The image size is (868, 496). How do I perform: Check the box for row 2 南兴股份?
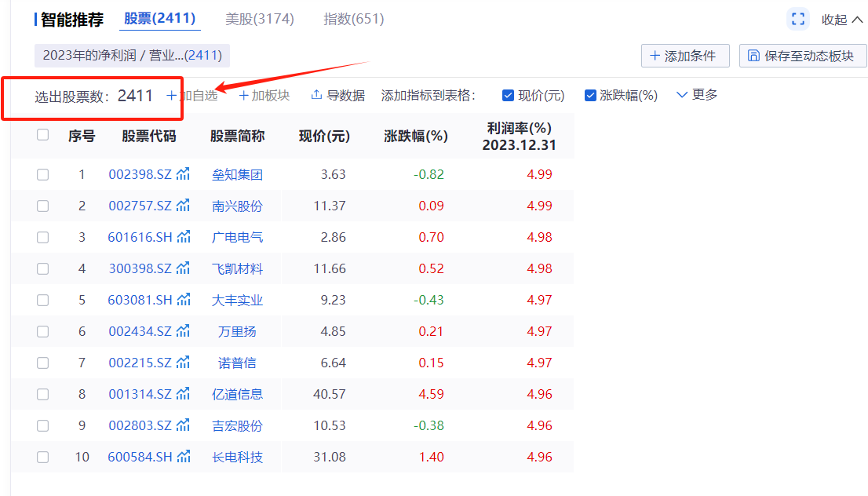tap(42, 206)
